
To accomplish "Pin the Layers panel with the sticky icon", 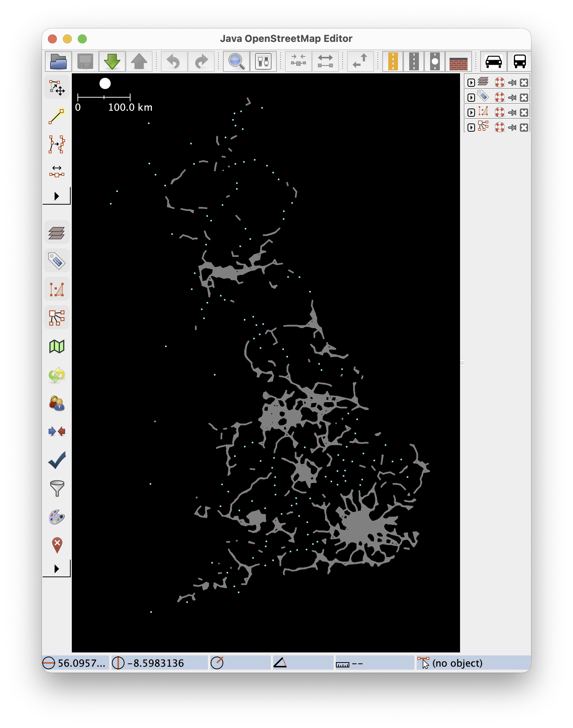I will tap(512, 83).
